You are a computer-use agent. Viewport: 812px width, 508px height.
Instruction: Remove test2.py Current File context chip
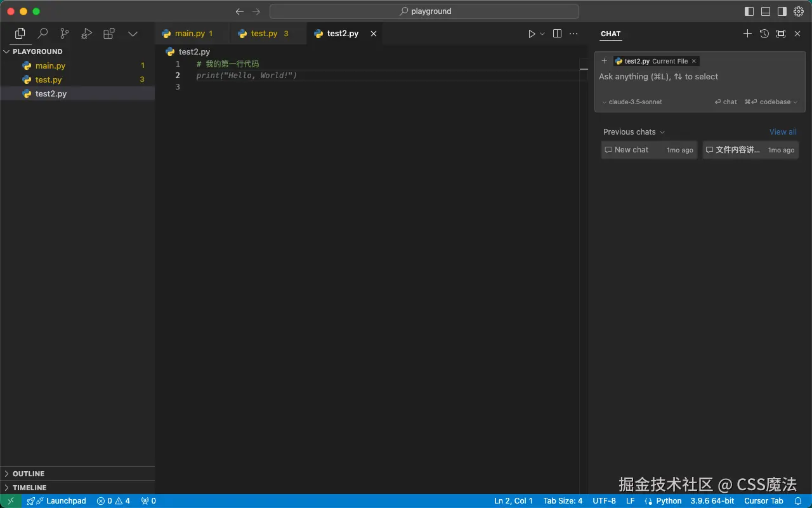click(x=694, y=61)
